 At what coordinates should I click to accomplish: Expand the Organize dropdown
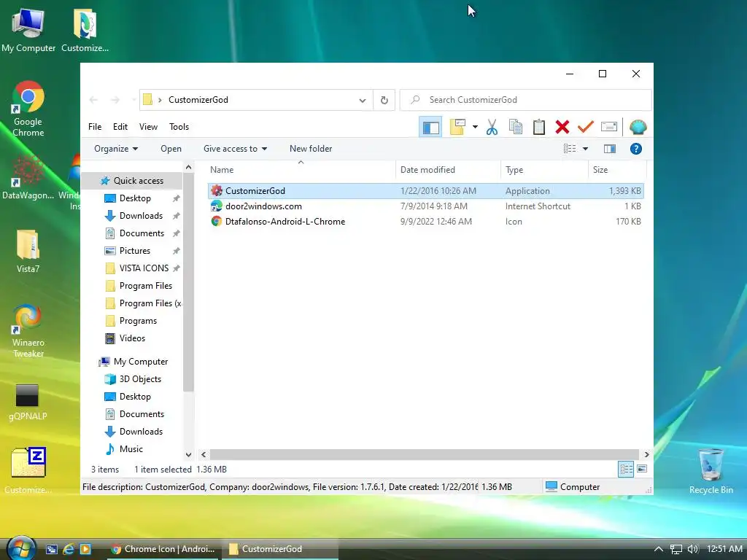tap(116, 149)
